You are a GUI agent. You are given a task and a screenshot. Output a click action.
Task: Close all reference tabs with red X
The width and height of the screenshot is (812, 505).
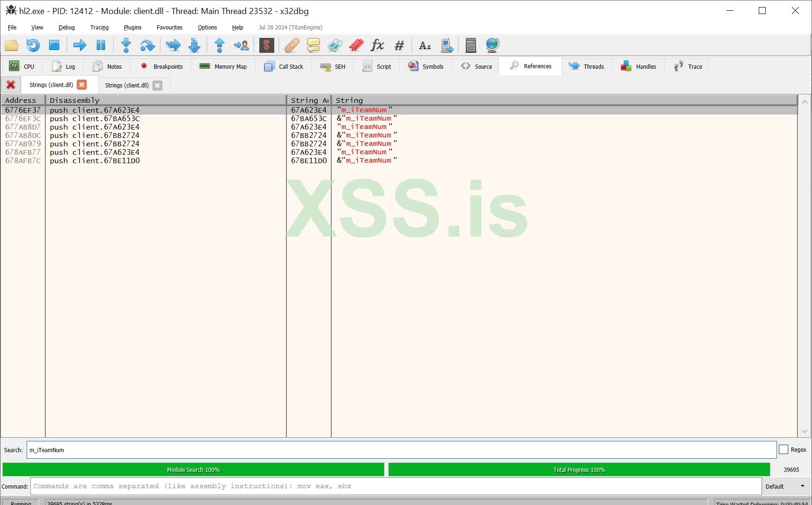point(11,85)
